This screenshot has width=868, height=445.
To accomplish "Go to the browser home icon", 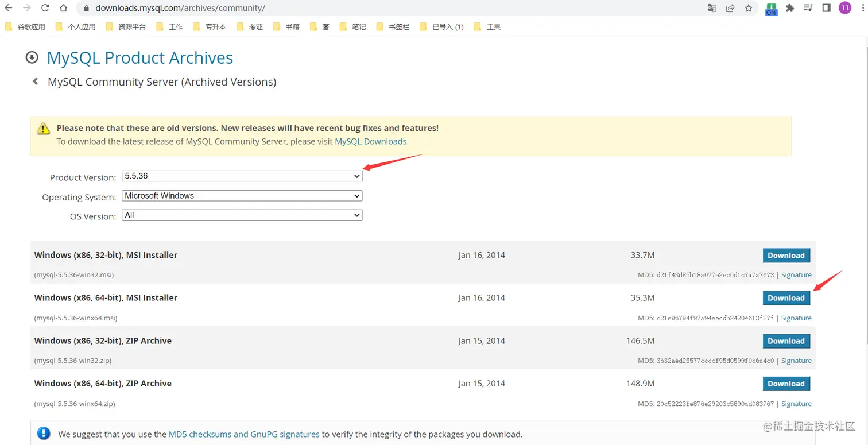I will point(64,8).
